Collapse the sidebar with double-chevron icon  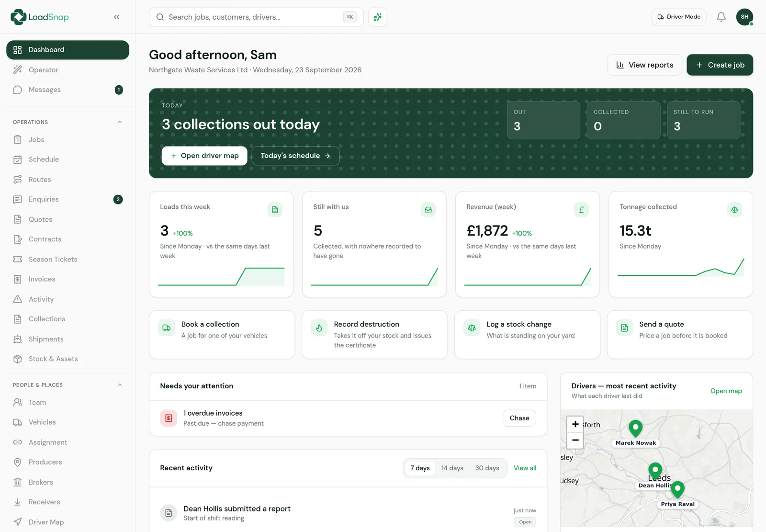pyautogui.click(x=116, y=17)
